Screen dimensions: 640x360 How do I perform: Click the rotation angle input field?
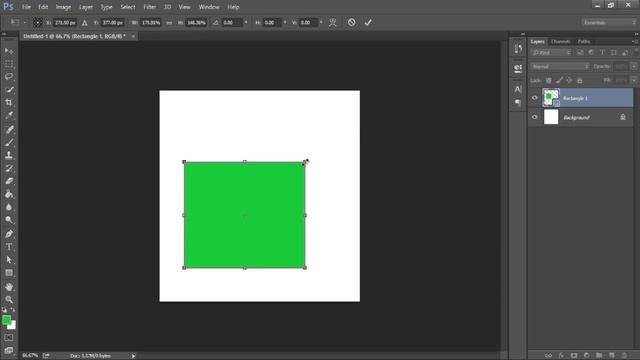pyautogui.click(x=232, y=22)
